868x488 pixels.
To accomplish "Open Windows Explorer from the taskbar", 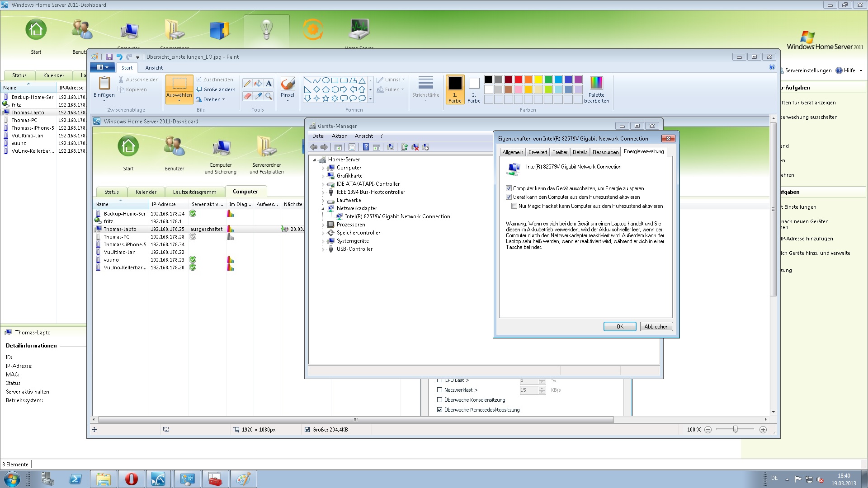I will pyautogui.click(x=104, y=479).
